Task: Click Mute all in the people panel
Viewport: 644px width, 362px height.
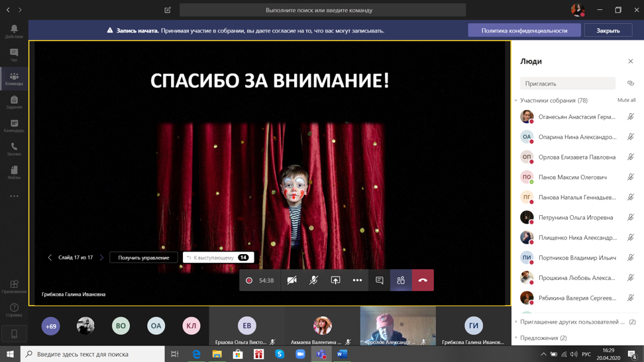Action: click(626, 100)
